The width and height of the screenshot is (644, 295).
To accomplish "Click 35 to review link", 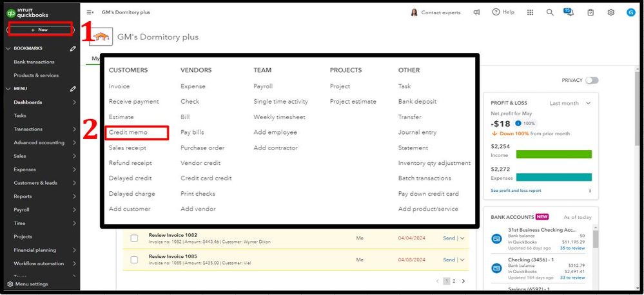I will point(572,248).
